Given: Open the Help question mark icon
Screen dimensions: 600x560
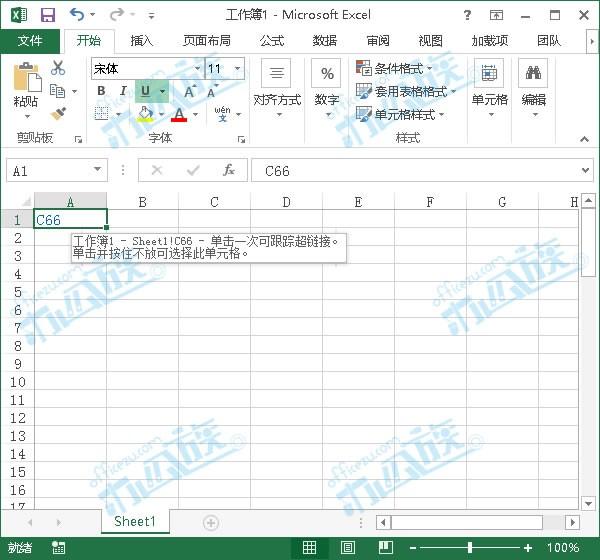Looking at the screenshot, I should (468, 15).
